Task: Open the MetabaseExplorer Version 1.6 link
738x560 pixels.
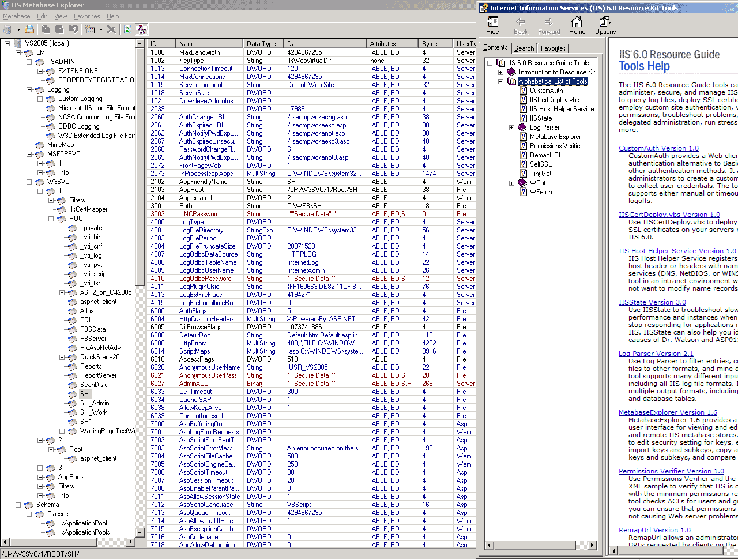Action: coord(668,412)
